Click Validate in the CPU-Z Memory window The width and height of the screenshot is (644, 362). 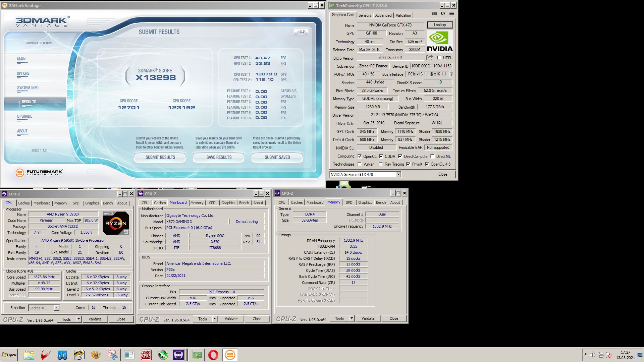click(368, 318)
